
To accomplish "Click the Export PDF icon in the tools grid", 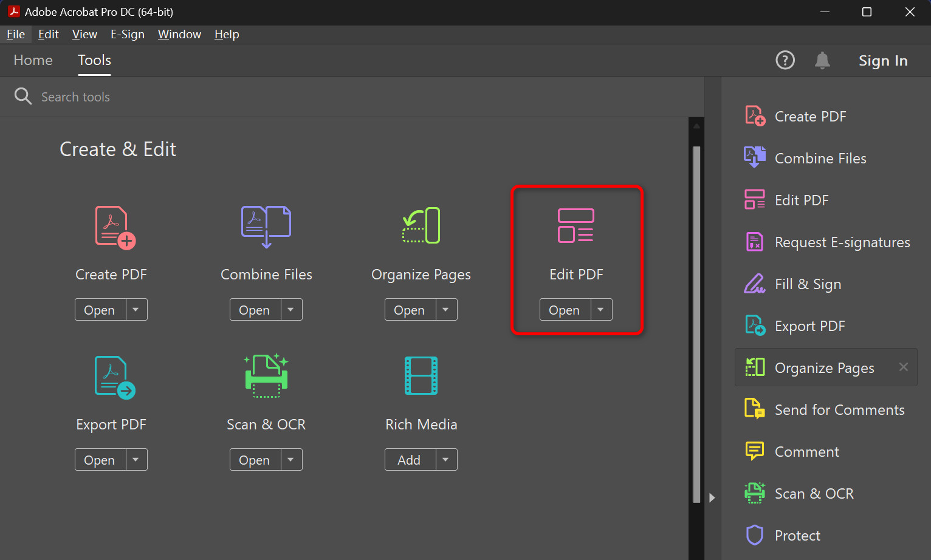I will (x=115, y=377).
